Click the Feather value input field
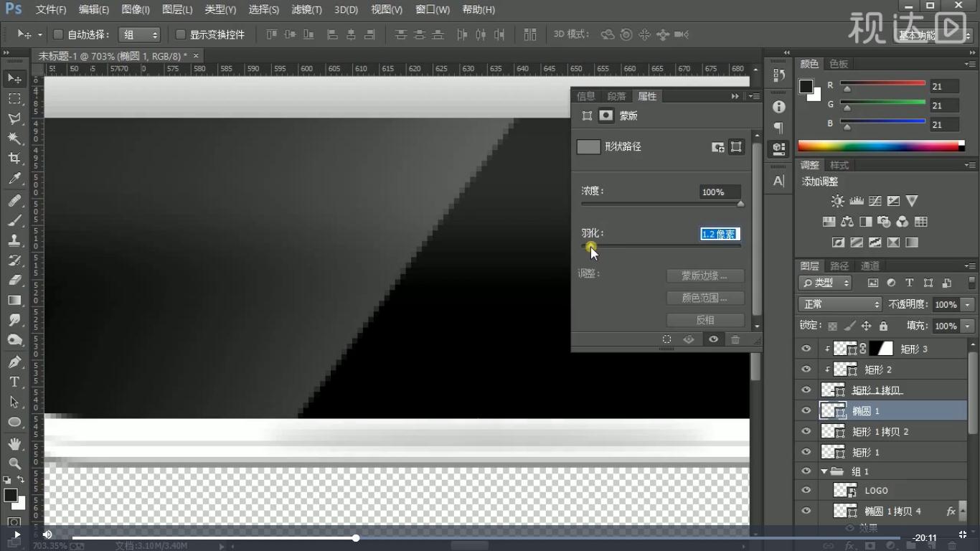 pyautogui.click(x=720, y=234)
